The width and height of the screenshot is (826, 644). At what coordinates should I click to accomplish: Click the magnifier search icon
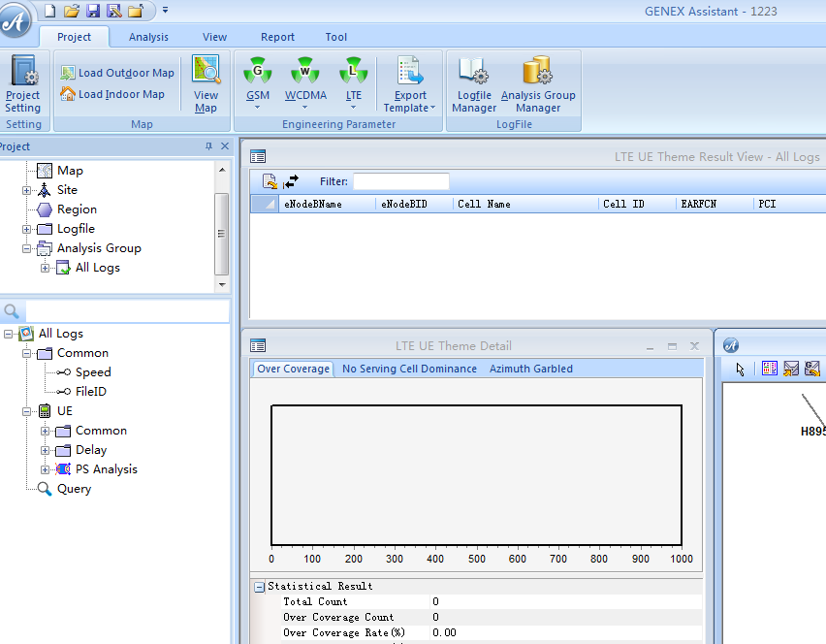point(12,311)
